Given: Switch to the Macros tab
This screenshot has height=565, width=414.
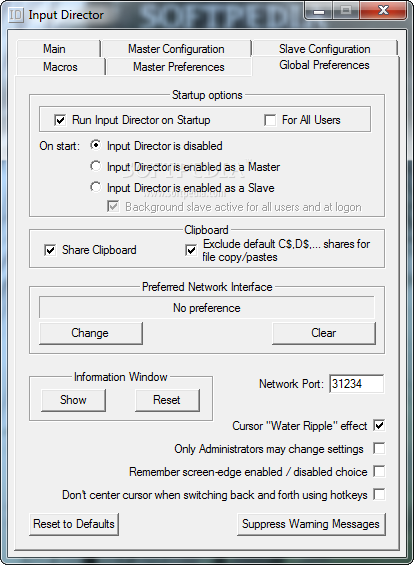Looking at the screenshot, I should coord(60,67).
